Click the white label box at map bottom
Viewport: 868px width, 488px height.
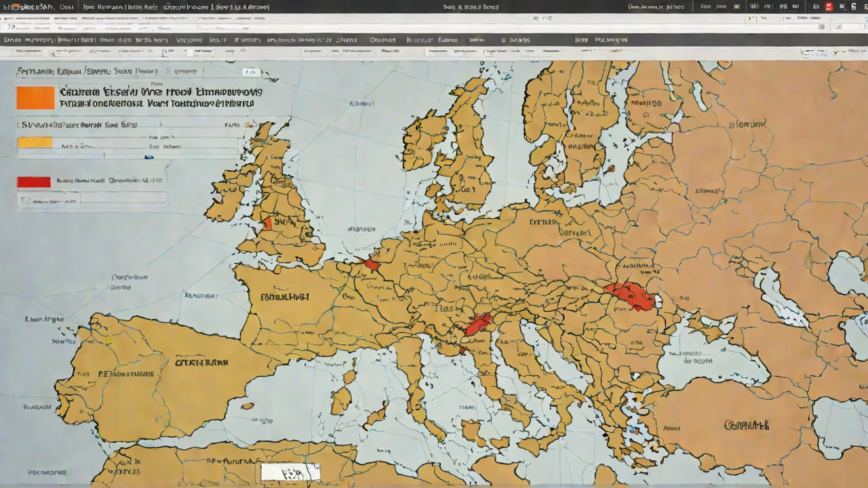tap(290, 472)
